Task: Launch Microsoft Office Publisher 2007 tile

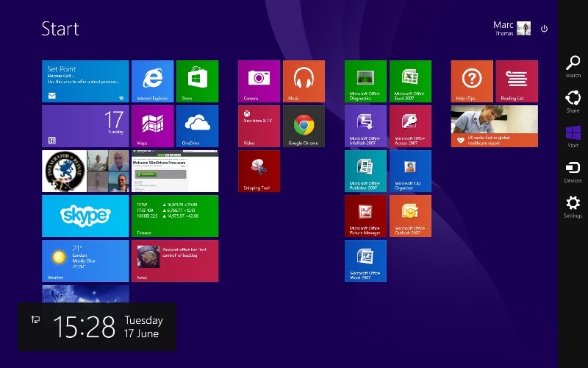Action: 365,171
